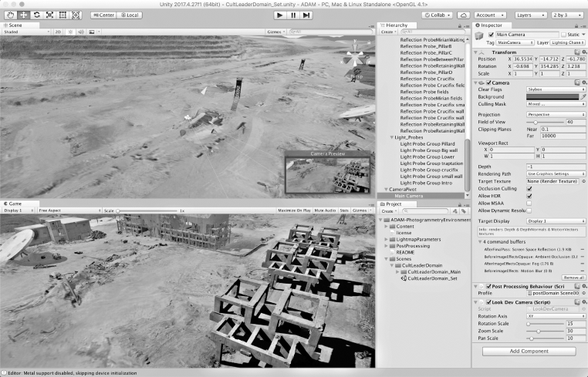
Task: Toggle Static checkbox
Action: (x=563, y=35)
